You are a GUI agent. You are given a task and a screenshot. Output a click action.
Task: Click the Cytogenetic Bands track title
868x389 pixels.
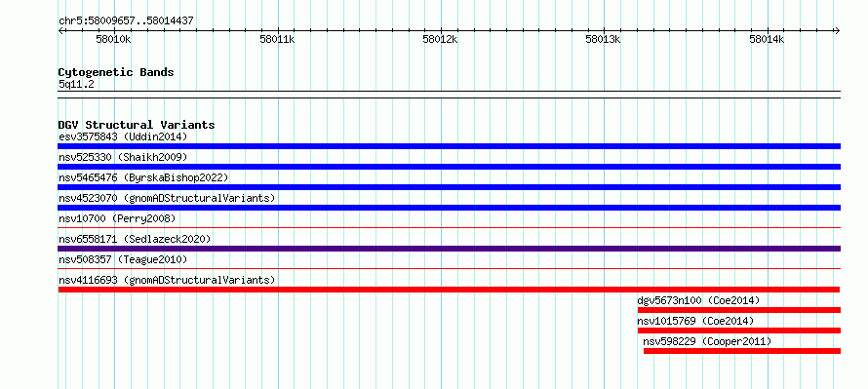pos(116,72)
